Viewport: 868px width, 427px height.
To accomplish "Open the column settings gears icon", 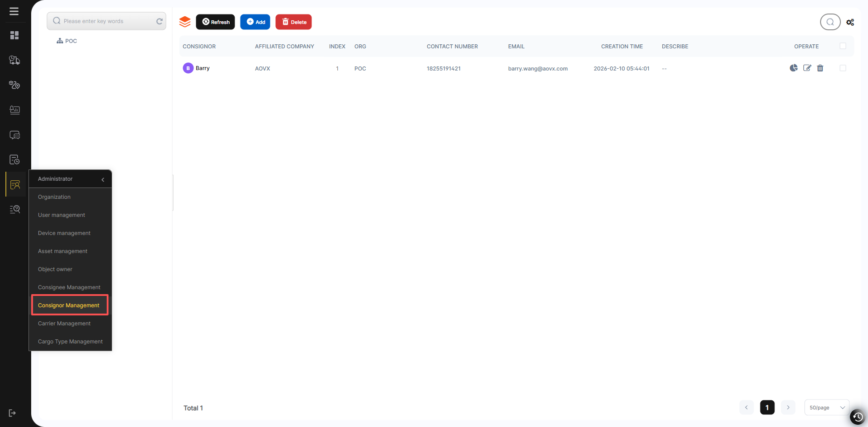I will coord(850,22).
